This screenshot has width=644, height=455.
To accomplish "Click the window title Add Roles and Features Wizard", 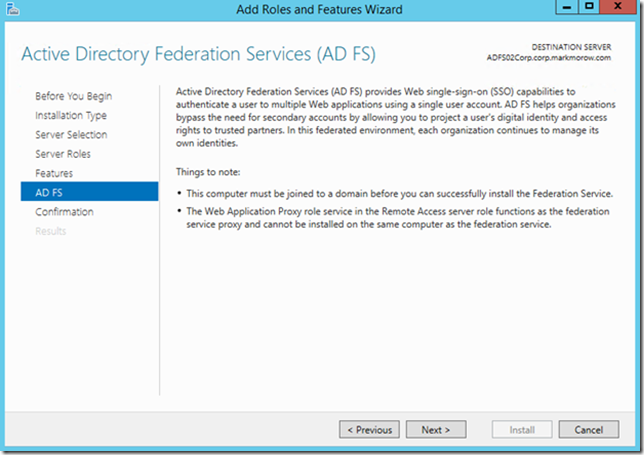I will click(x=319, y=9).
